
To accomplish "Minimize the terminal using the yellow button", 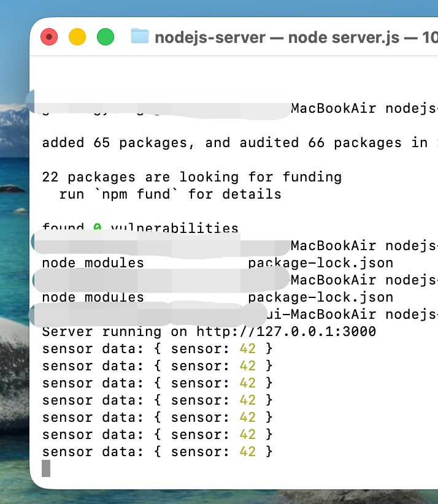I will click(77, 37).
